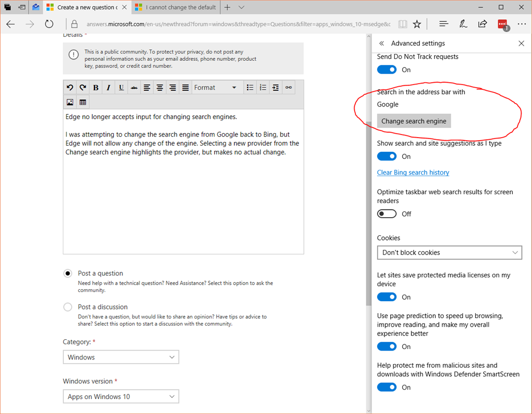532x414 pixels.
Task: Click the browser Back arrow
Action: 10,24
